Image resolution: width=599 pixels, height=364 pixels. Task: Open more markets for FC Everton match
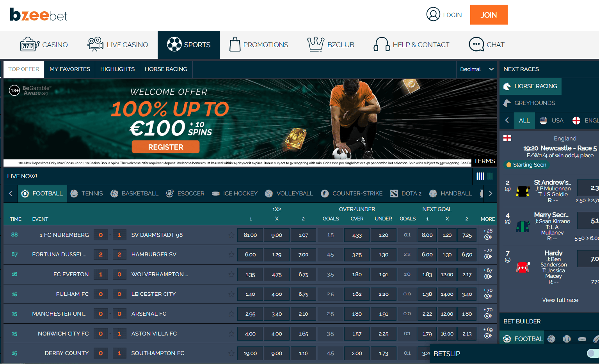[x=488, y=274]
